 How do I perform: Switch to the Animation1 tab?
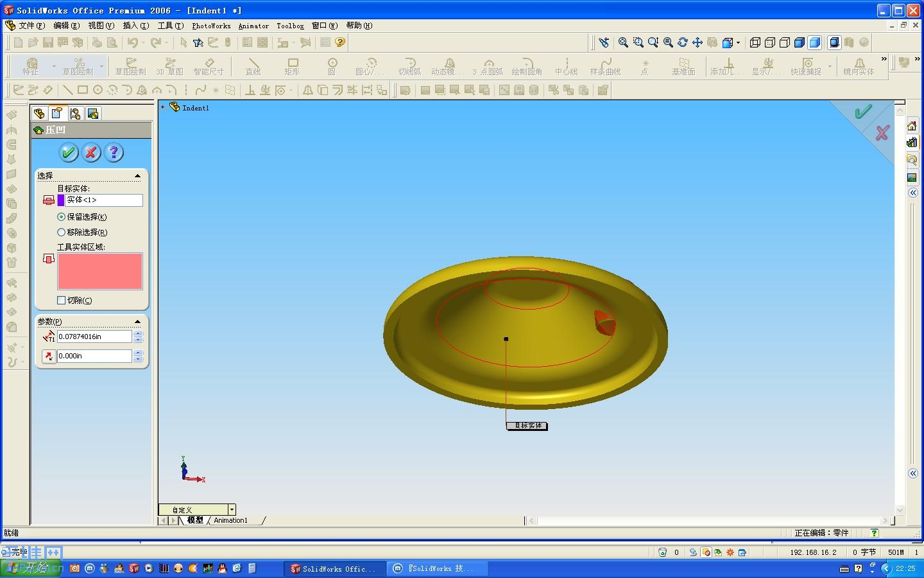pyautogui.click(x=231, y=520)
